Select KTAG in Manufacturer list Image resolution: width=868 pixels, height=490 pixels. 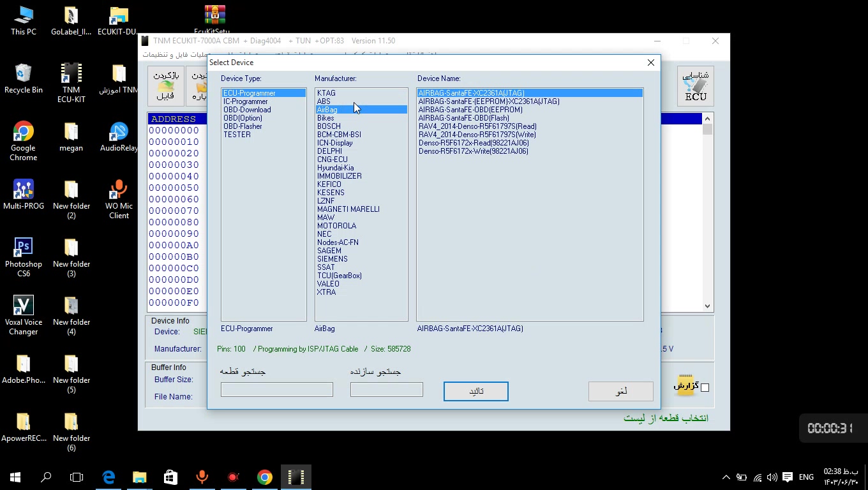(361, 93)
